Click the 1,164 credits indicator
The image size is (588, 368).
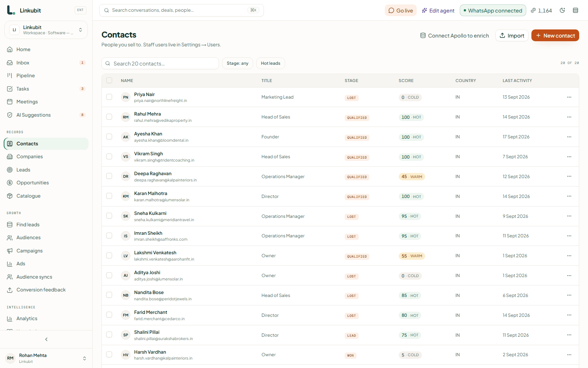[541, 10]
